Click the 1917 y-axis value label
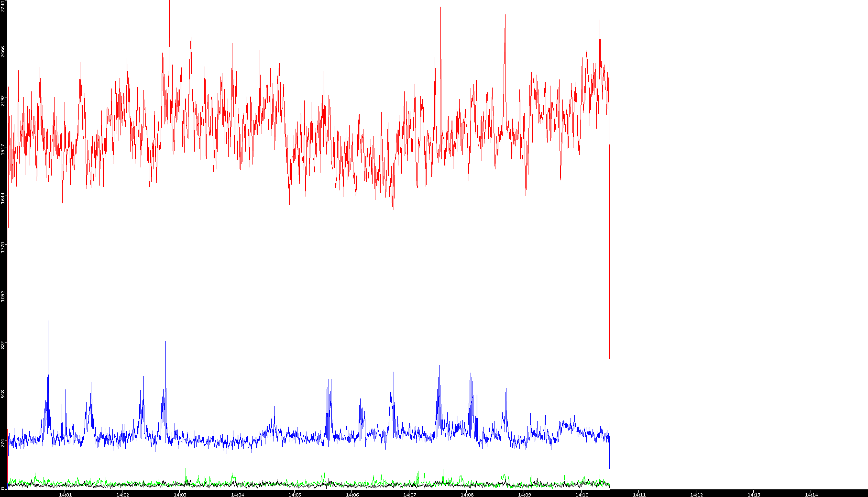 pyautogui.click(x=3, y=149)
